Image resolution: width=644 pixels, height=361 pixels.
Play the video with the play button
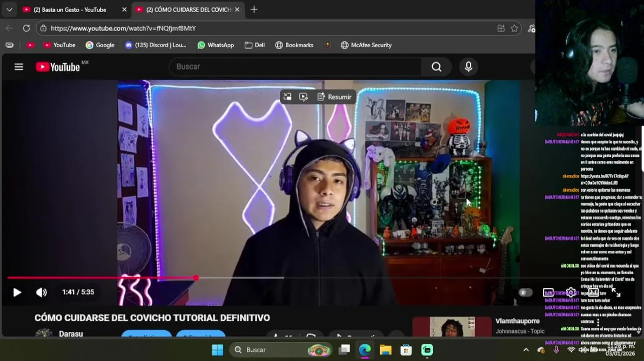click(x=17, y=292)
